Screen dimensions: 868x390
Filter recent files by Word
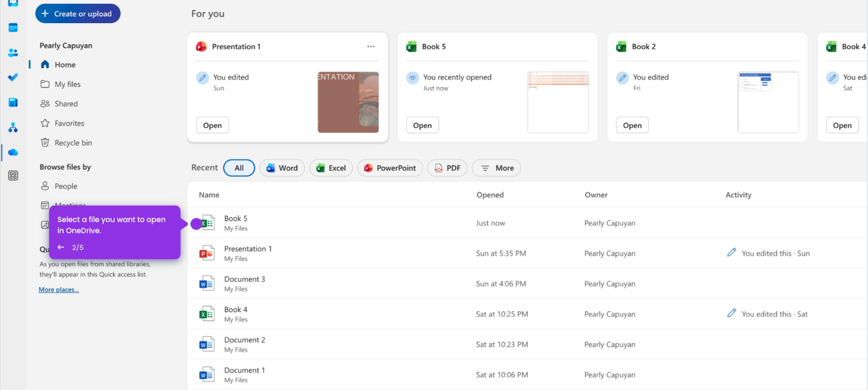(282, 168)
